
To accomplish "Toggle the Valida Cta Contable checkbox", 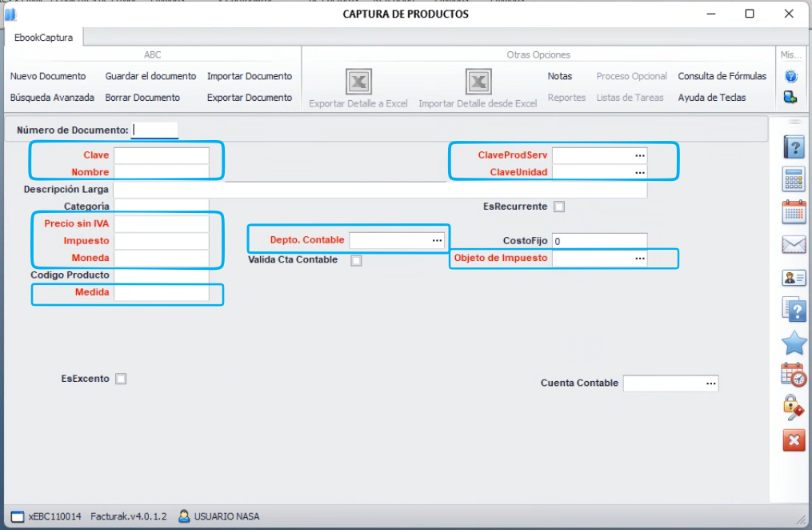I will 356,260.
